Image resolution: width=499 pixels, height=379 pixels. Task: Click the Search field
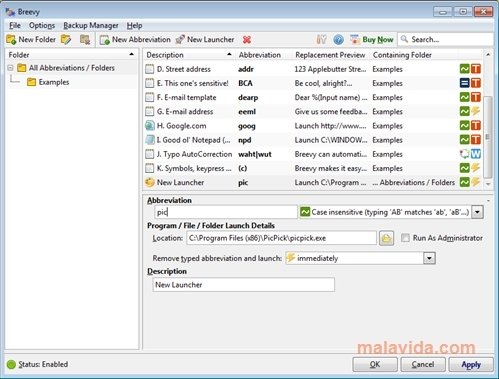(x=446, y=39)
